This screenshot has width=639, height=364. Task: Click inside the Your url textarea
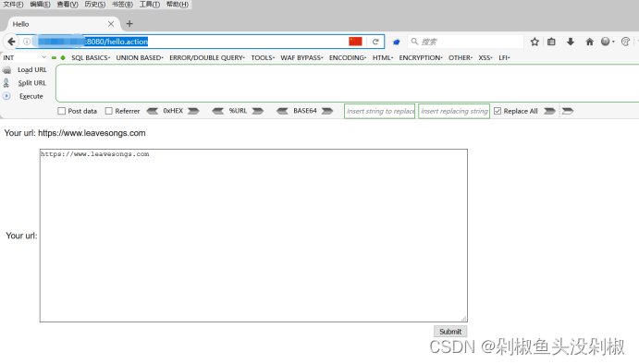(253, 236)
